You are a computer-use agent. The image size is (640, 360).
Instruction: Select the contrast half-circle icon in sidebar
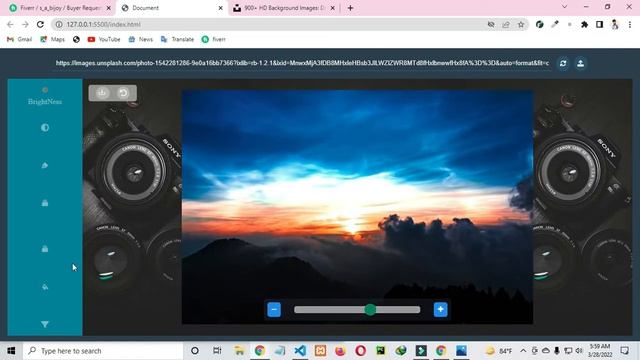point(45,128)
